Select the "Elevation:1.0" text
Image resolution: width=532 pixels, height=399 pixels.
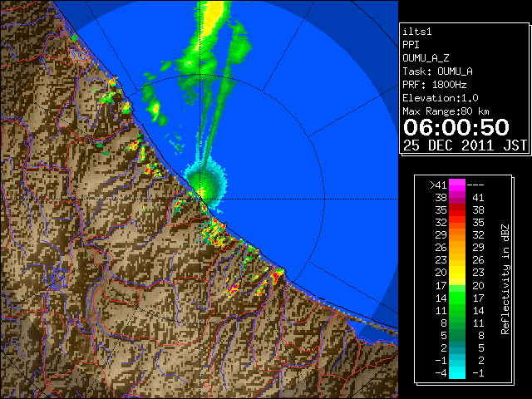point(440,98)
